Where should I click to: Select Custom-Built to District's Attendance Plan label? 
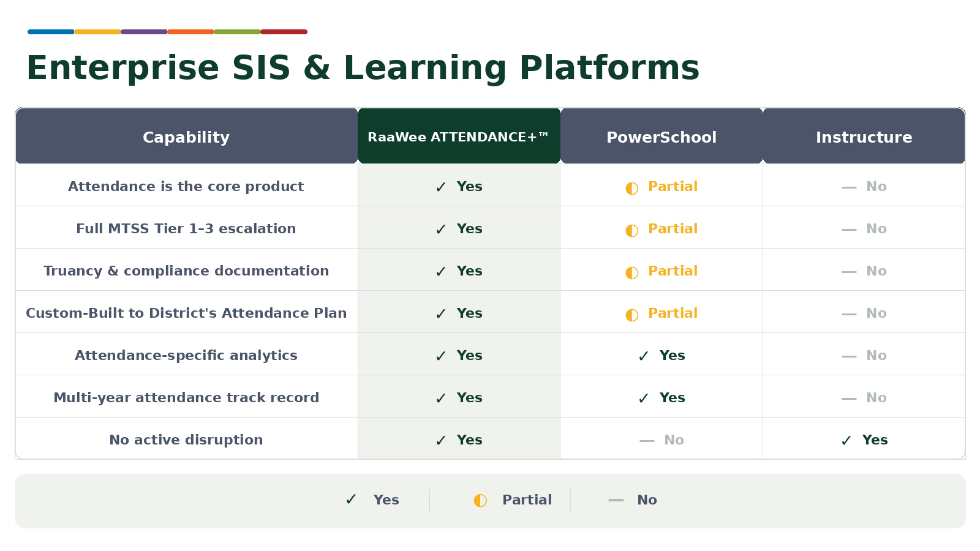pyautogui.click(x=186, y=313)
